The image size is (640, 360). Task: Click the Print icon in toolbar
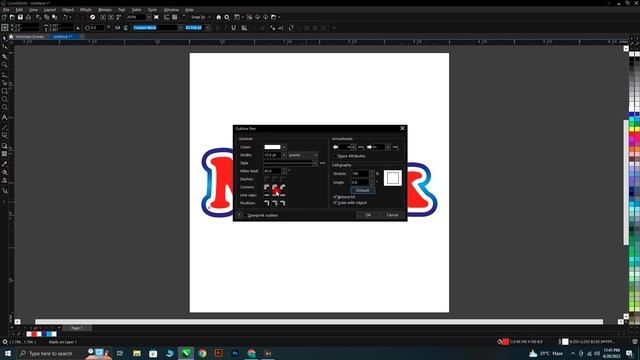click(x=28, y=17)
